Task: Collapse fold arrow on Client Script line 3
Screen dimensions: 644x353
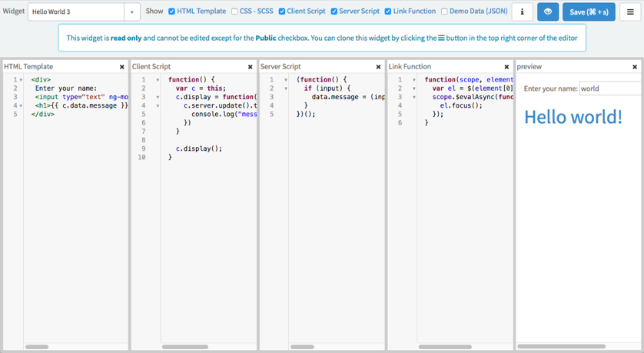Action: 158,97
